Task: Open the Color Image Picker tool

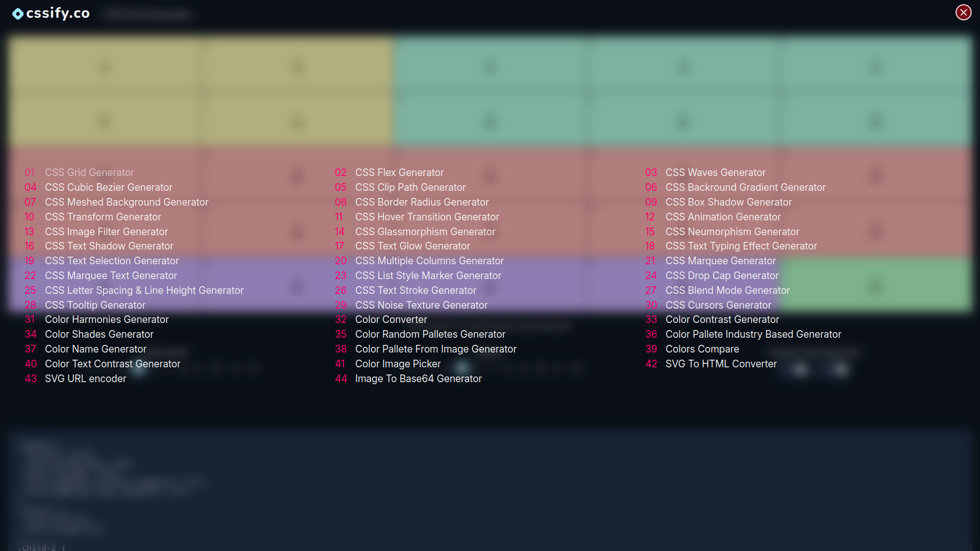Action: click(x=398, y=364)
